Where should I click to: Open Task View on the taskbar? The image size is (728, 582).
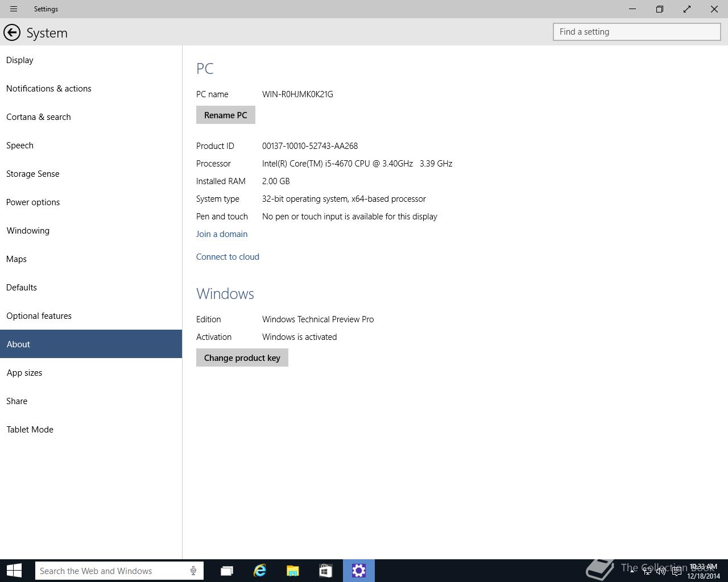pos(227,571)
